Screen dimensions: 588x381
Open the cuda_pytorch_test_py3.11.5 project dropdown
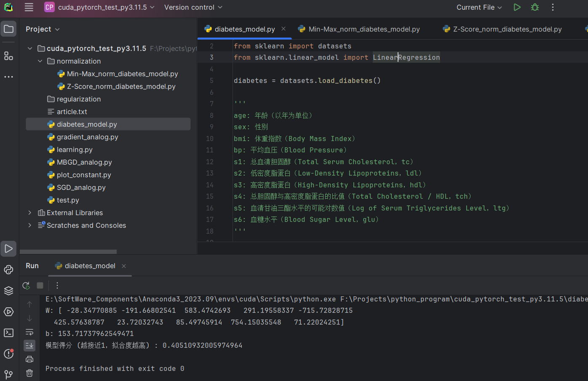pyautogui.click(x=100, y=7)
